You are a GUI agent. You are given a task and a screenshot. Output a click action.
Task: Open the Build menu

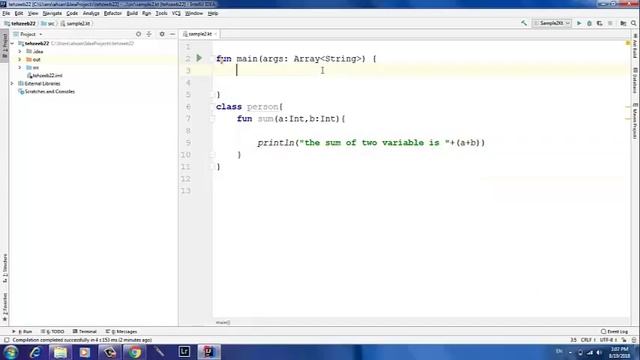click(x=132, y=13)
